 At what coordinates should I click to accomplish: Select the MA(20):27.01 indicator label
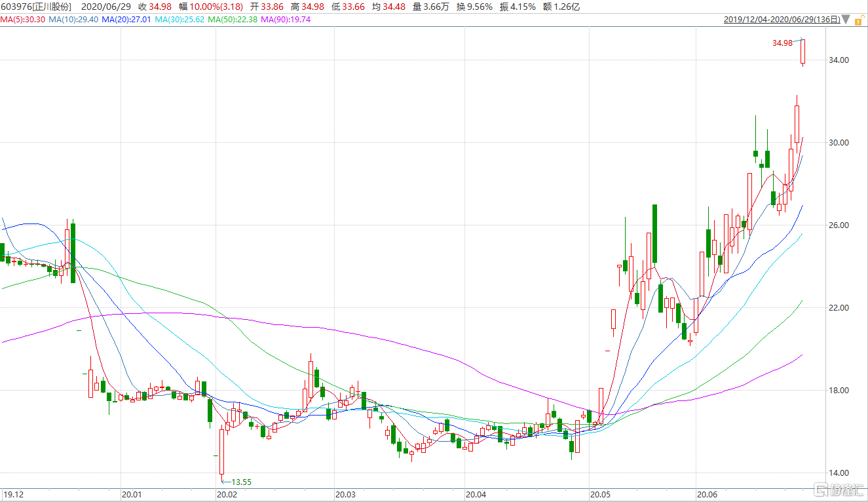(126, 20)
